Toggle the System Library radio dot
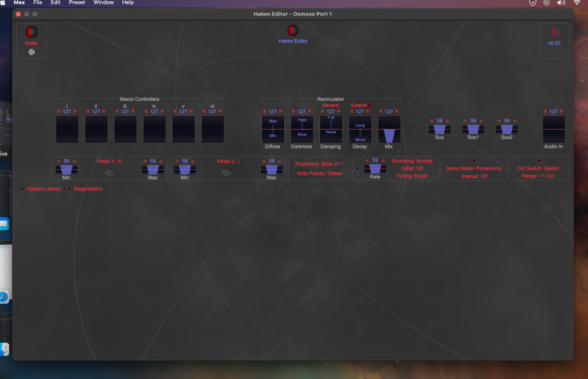This screenshot has height=379, width=588. (22, 189)
